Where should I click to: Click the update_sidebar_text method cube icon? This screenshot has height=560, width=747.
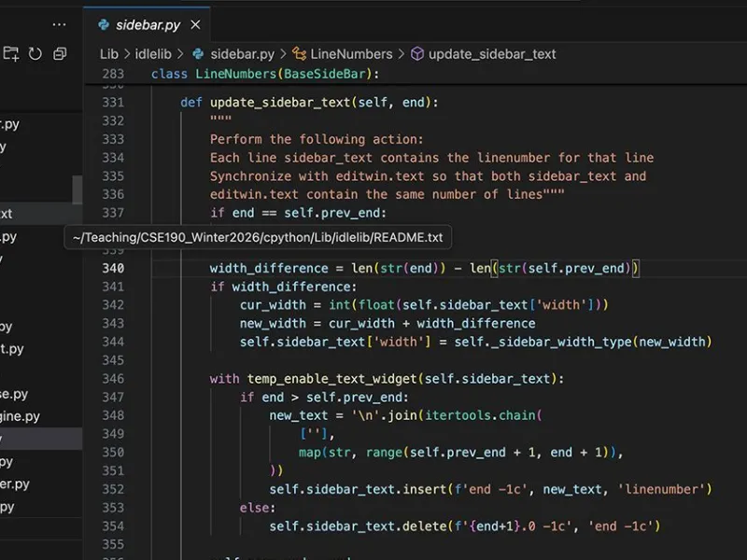pos(417,54)
